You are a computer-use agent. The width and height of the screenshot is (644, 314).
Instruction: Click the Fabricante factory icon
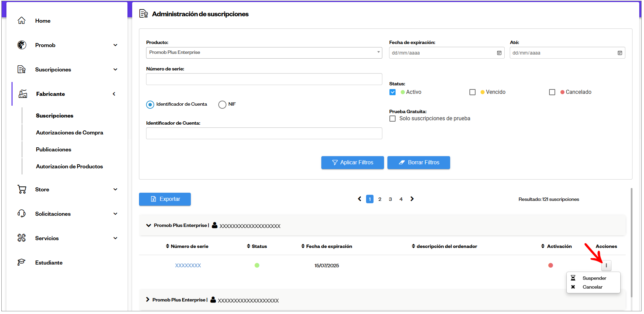pyautogui.click(x=23, y=94)
